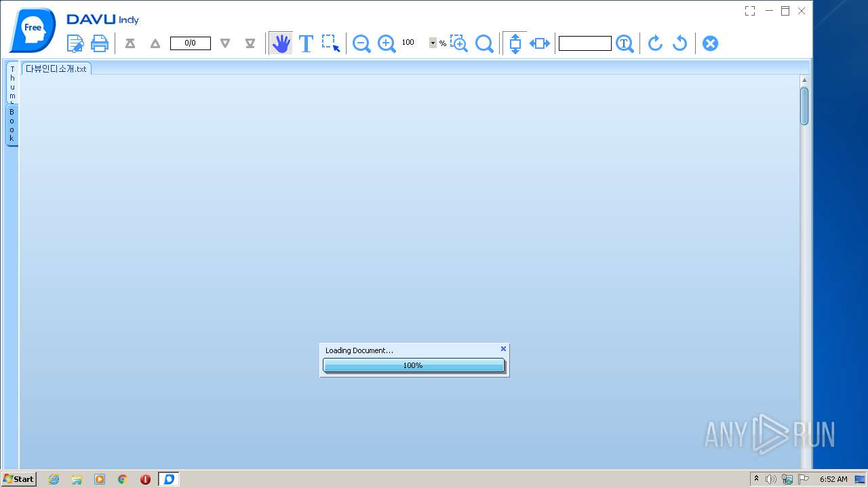This screenshot has height=488, width=868.
Task: Click the volume speaker tray icon
Action: point(771,479)
